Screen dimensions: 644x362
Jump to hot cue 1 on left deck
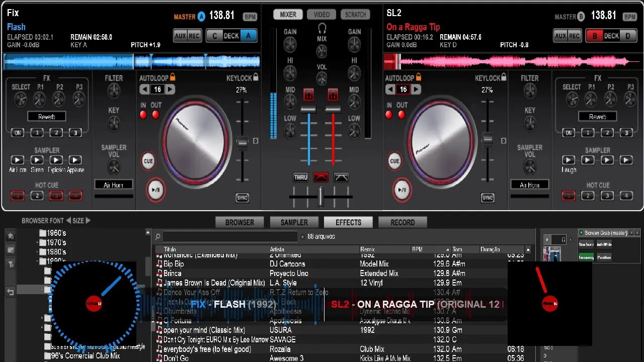pos(18,196)
